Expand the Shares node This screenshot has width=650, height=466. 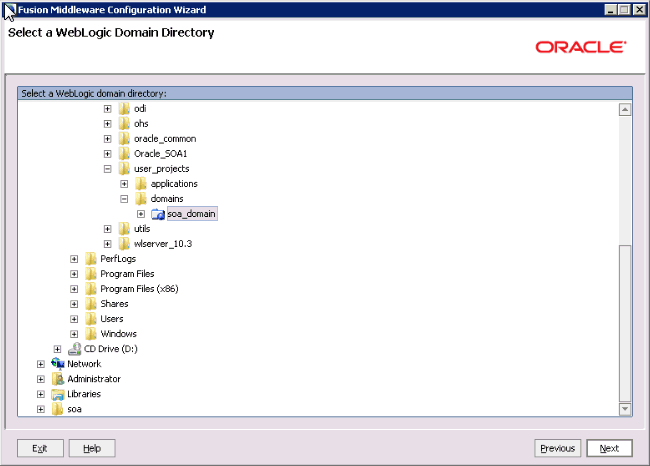(x=74, y=304)
